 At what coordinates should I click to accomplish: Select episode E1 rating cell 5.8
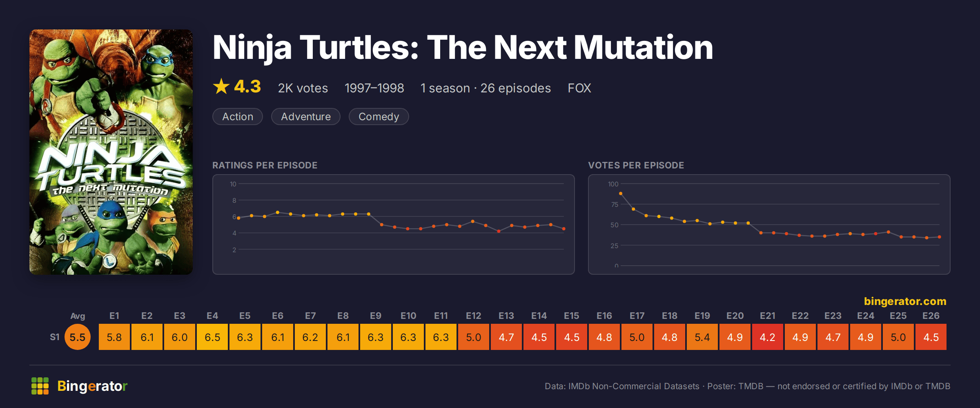pyautogui.click(x=114, y=337)
